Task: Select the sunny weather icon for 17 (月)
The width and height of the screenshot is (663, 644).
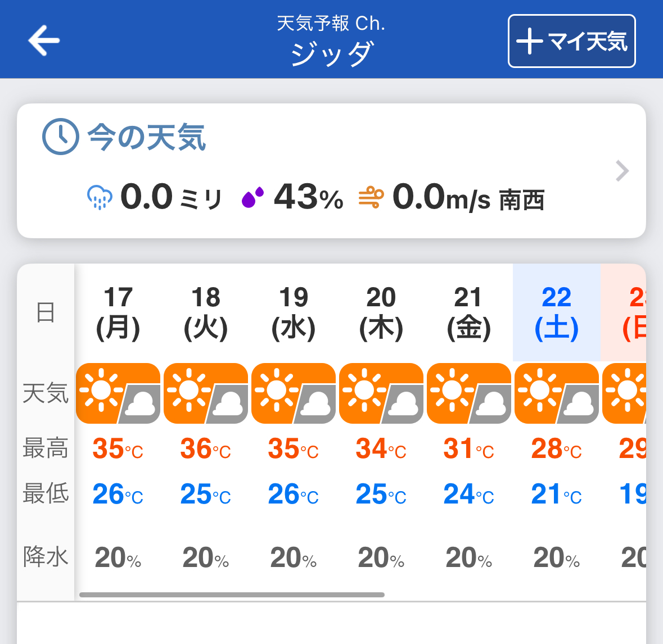Action: 118,393
